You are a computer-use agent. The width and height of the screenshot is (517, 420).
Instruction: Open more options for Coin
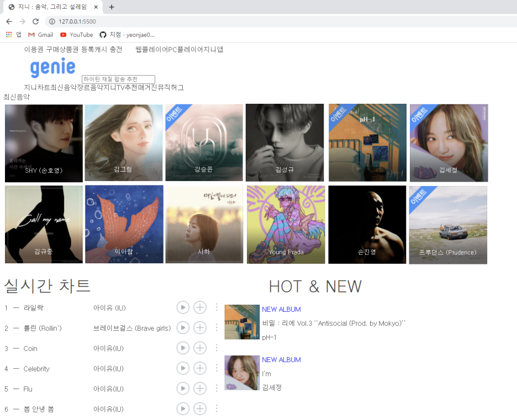[x=217, y=348]
